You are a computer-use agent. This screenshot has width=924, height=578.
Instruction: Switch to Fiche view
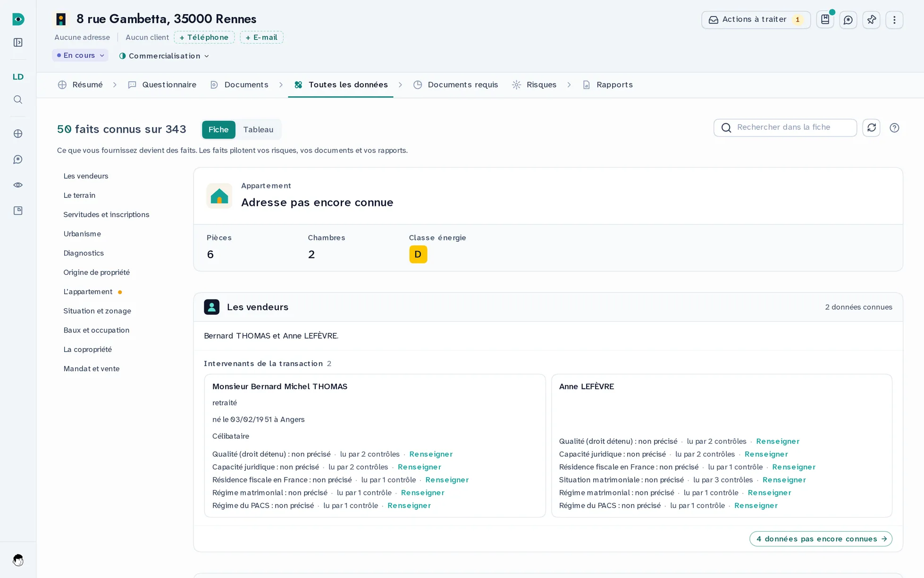218,129
